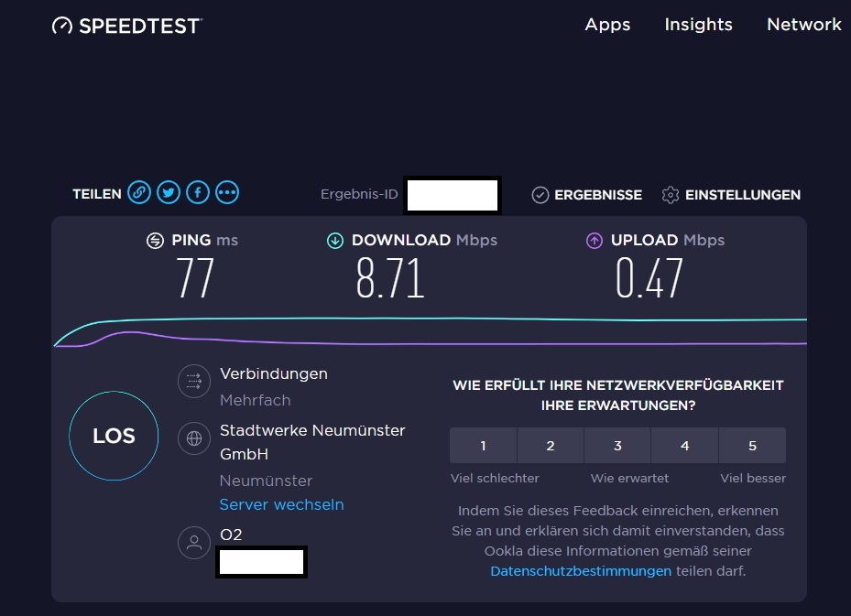This screenshot has height=616, width=851.
Task: Click the Verbindungen connections icon
Action: click(194, 381)
